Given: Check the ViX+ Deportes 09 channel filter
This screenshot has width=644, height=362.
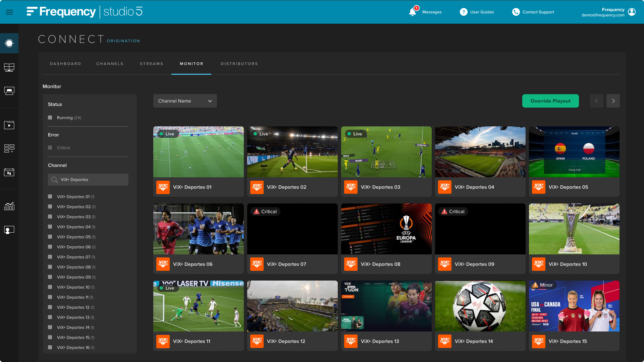Looking at the screenshot, I should pyautogui.click(x=50, y=277).
